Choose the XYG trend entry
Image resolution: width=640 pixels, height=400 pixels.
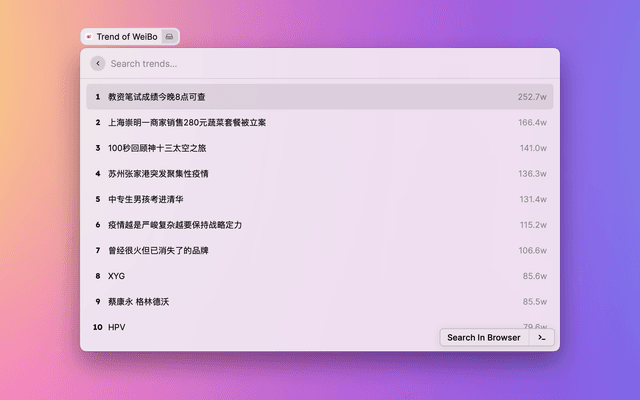tap(117, 276)
